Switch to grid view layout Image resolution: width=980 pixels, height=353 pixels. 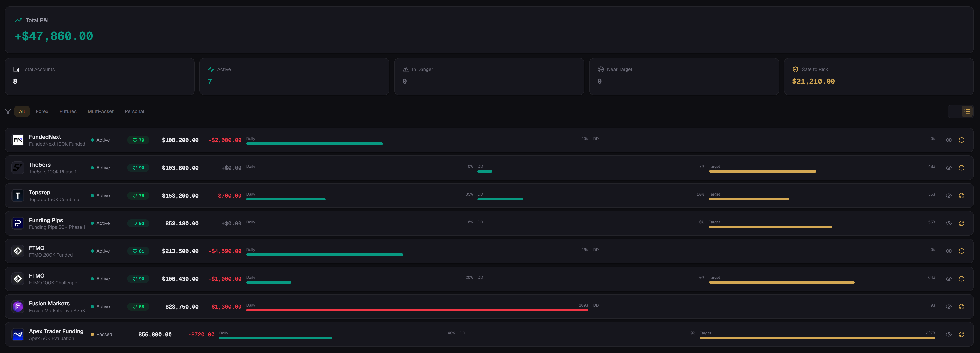[954, 111]
